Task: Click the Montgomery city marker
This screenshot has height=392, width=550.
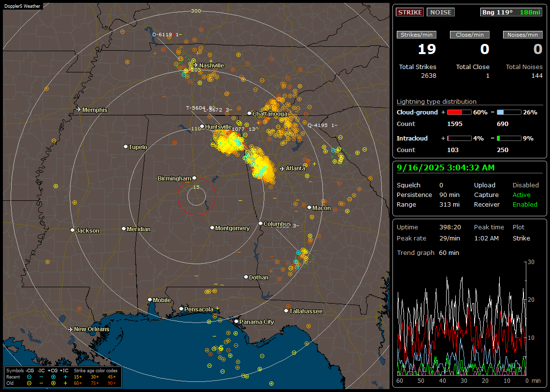Action: (x=212, y=228)
